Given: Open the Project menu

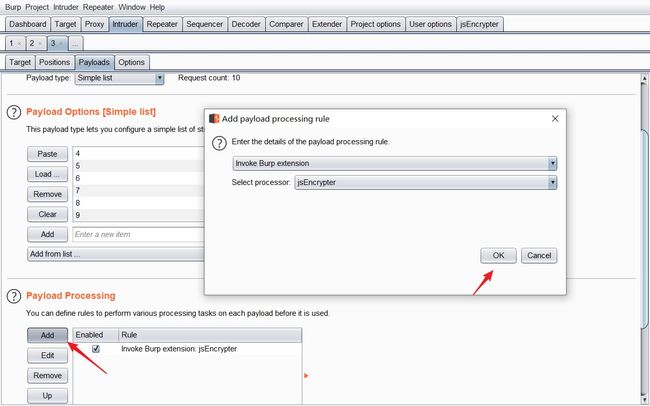Looking at the screenshot, I should (x=37, y=7).
